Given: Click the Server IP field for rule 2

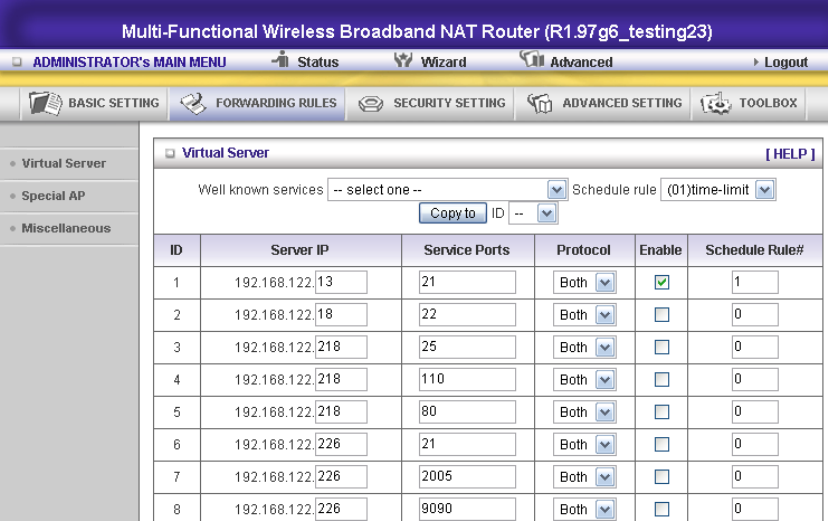Looking at the screenshot, I should 341,315.
